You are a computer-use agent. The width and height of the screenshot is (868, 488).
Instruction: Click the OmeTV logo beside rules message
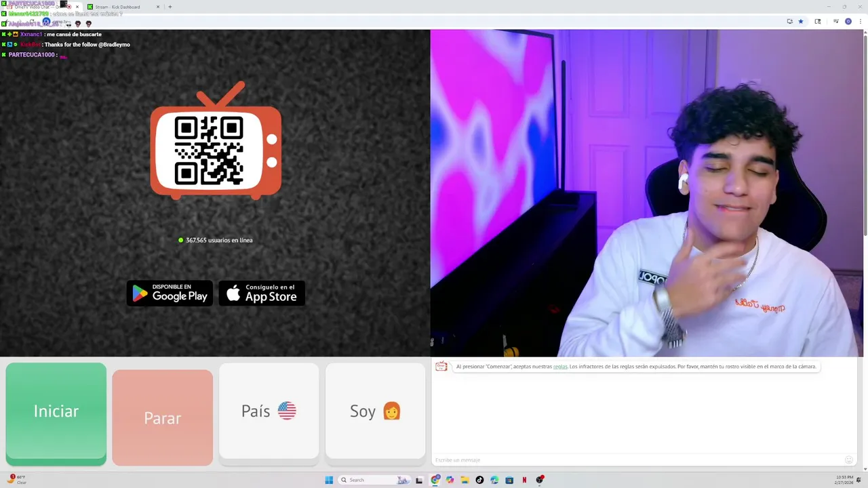click(x=441, y=367)
